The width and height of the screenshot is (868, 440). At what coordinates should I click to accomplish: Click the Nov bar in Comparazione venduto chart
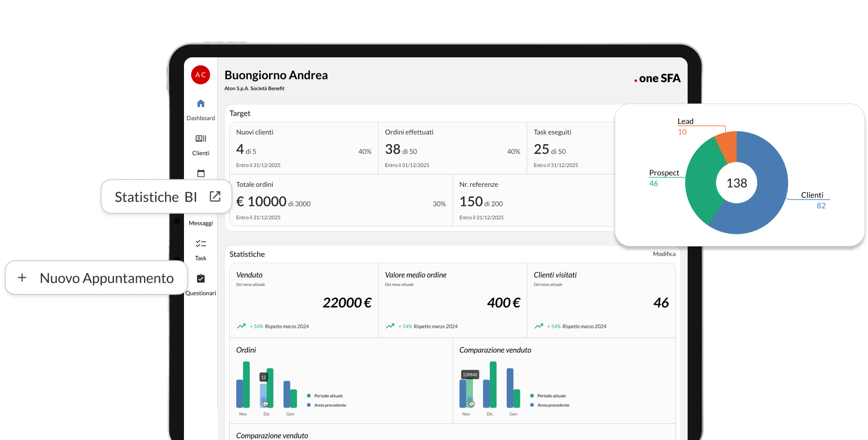click(x=466, y=393)
